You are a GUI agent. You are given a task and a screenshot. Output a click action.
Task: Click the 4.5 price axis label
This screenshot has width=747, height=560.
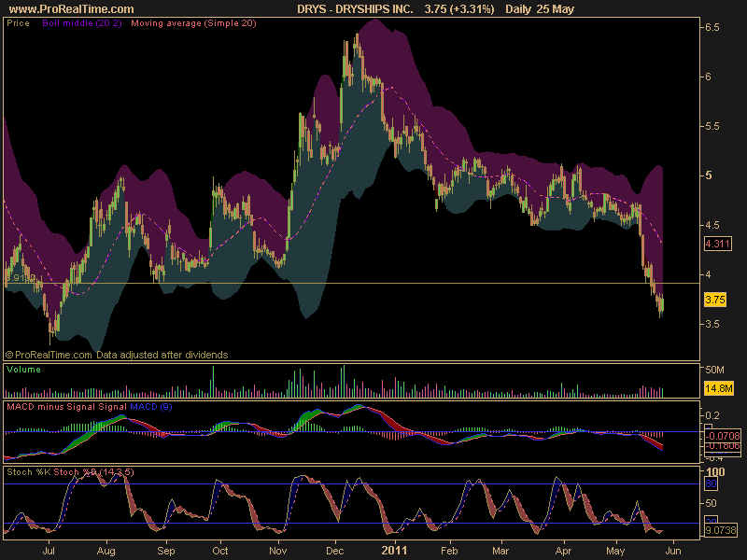point(712,225)
